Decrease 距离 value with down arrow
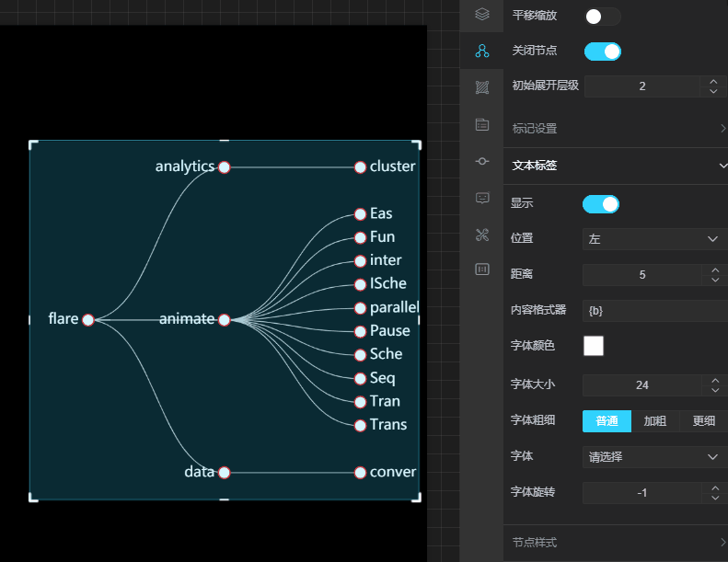The width and height of the screenshot is (728, 562). click(715, 280)
